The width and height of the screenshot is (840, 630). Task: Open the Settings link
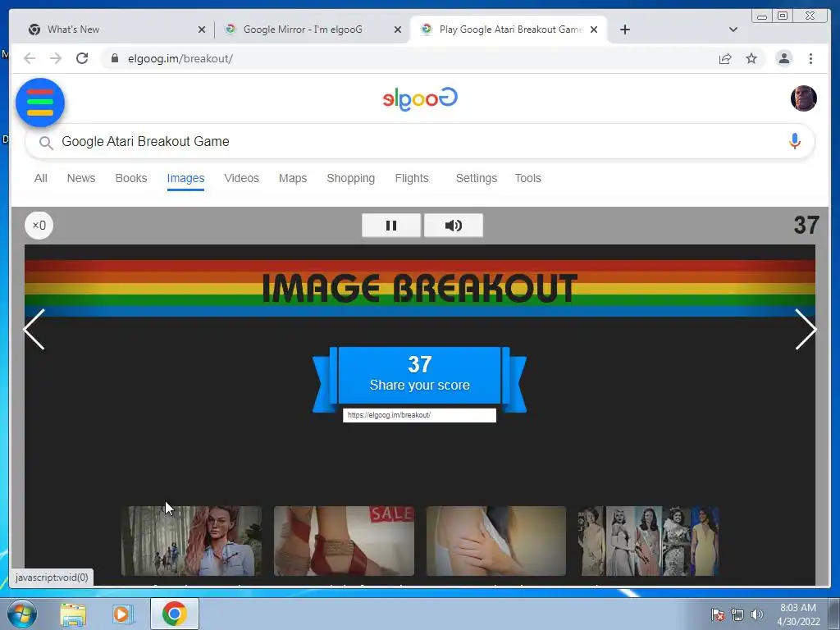coord(477,178)
